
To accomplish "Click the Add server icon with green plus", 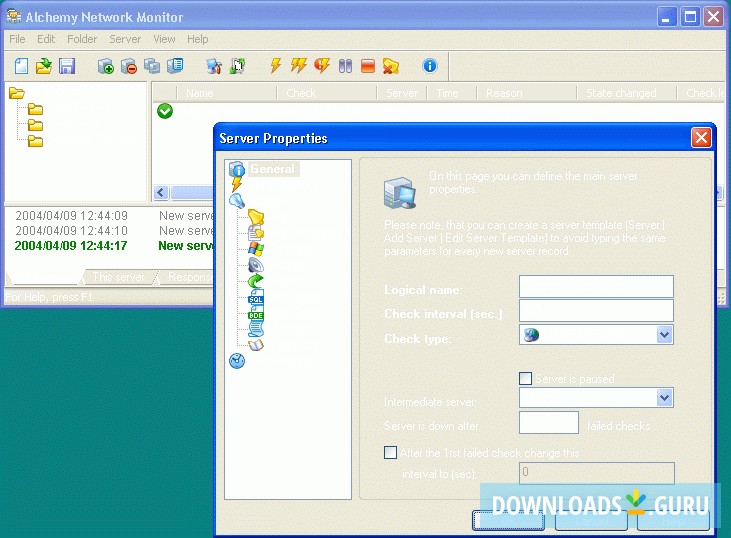I will tap(106, 66).
